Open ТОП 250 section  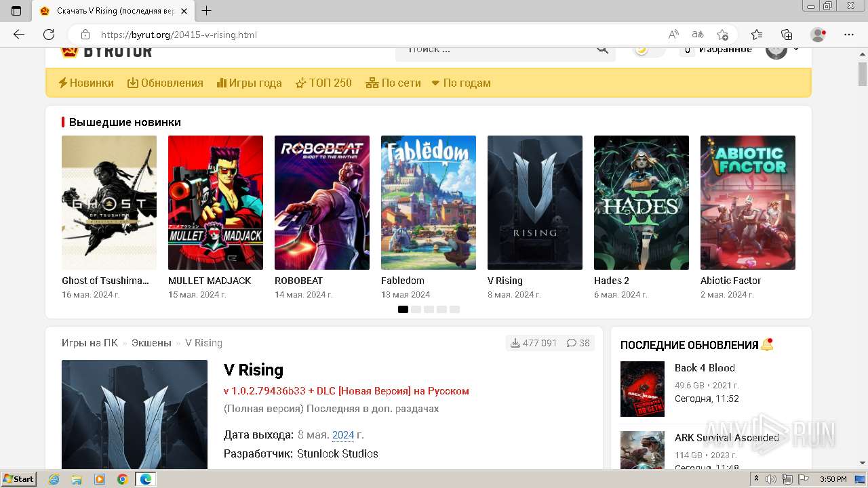(x=323, y=83)
